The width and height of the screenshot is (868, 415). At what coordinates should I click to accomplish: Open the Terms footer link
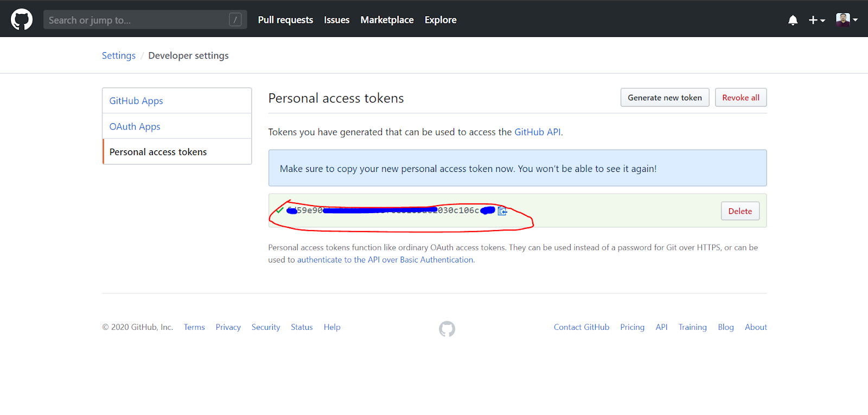pos(194,327)
